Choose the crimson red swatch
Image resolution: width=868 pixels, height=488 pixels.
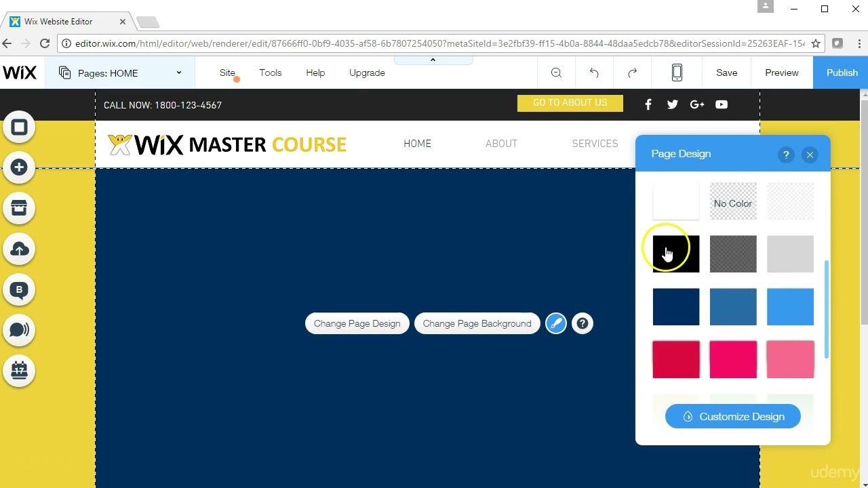coord(676,359)
